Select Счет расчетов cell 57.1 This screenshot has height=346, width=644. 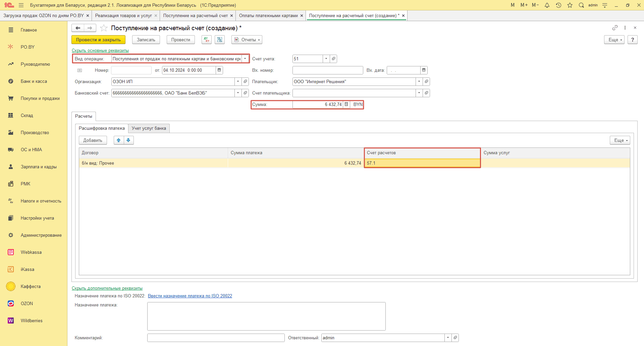[422, 163]
